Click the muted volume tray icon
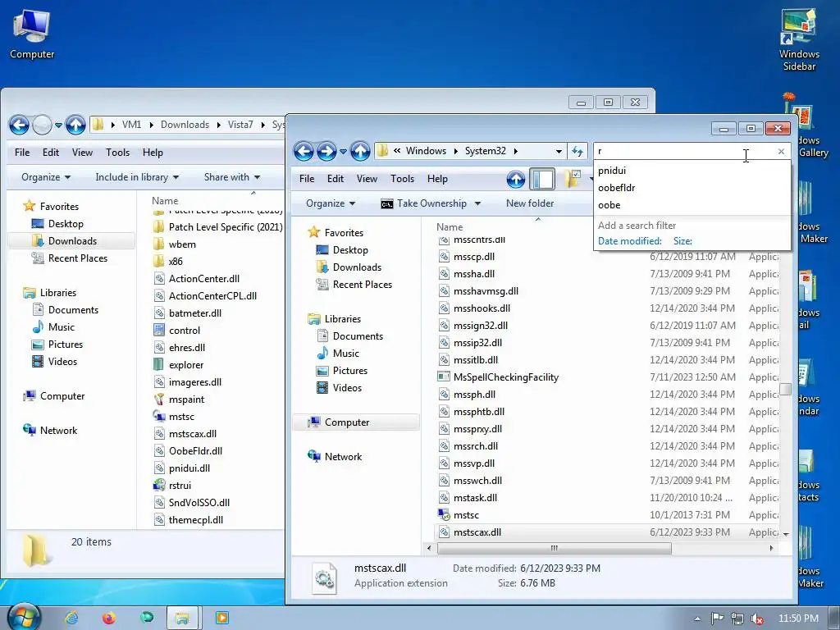Screen dimensions: 840x630 point(756,619)
